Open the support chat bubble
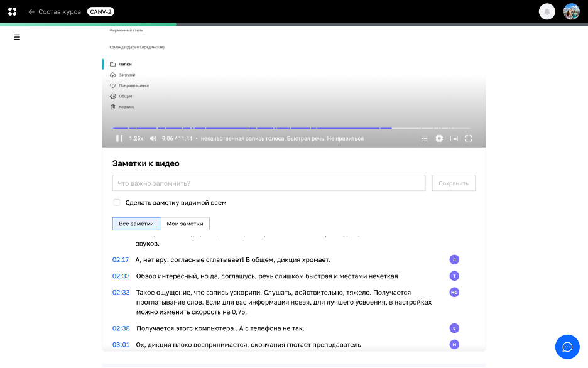Screen dimensions: 588x368 tap(567, 347)
